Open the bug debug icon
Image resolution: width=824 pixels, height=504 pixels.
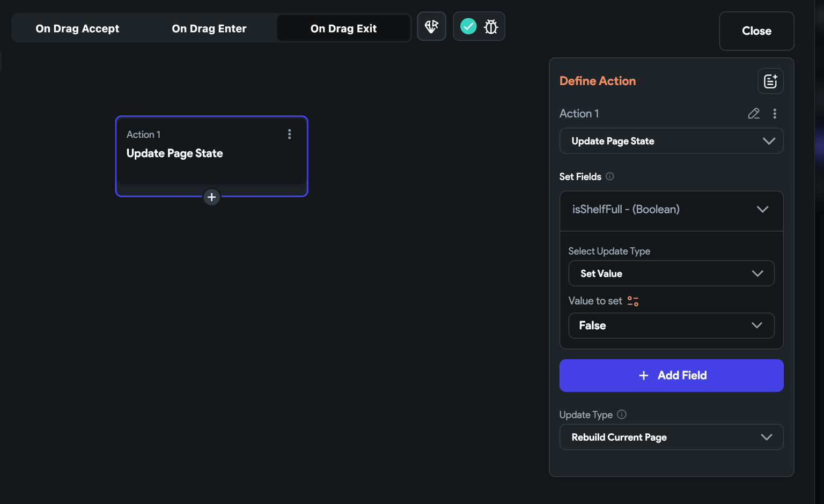[x=491, y=26]
